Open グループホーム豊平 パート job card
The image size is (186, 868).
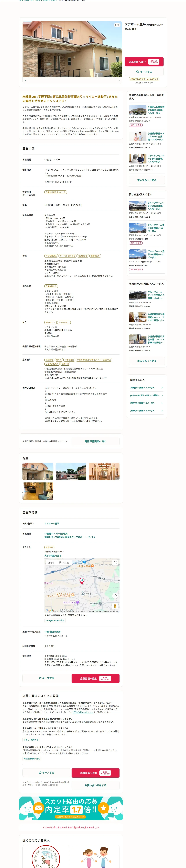point(147,260)
